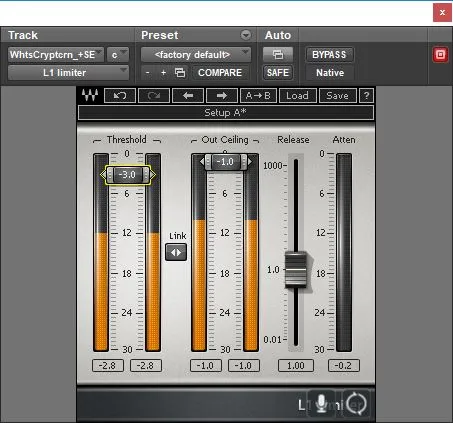Click the Atten gain reduction meter

[344, 252]
